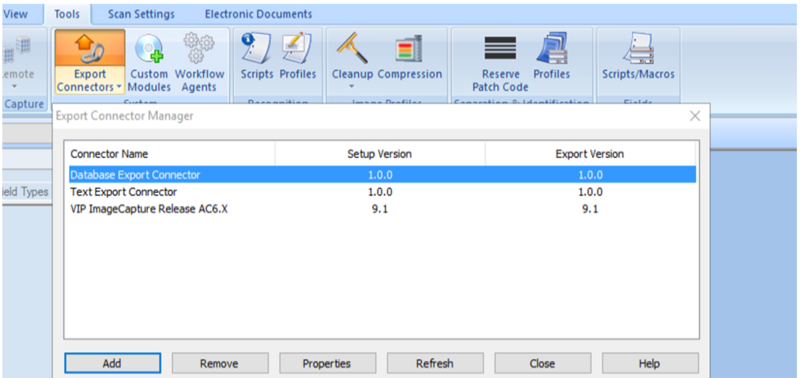
Task: Open the Compression image profile tool
Action: click(410, 57)
